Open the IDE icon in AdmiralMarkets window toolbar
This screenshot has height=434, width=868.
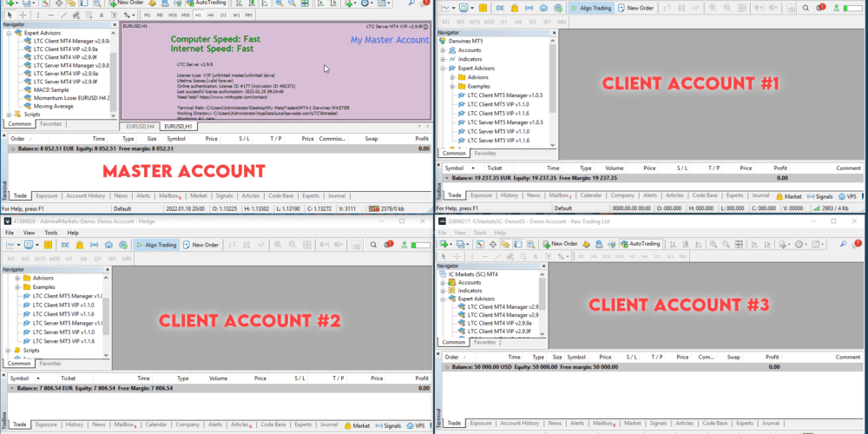point(65,245)
